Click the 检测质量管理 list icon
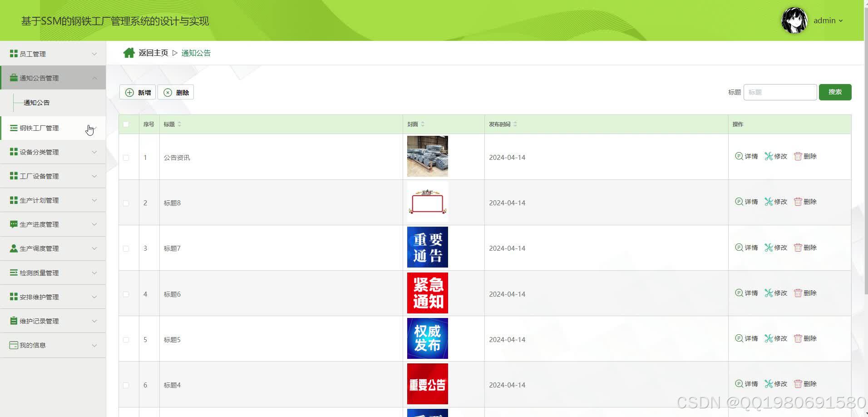Screen dimensions: 868x417 (x=14, y=273)
